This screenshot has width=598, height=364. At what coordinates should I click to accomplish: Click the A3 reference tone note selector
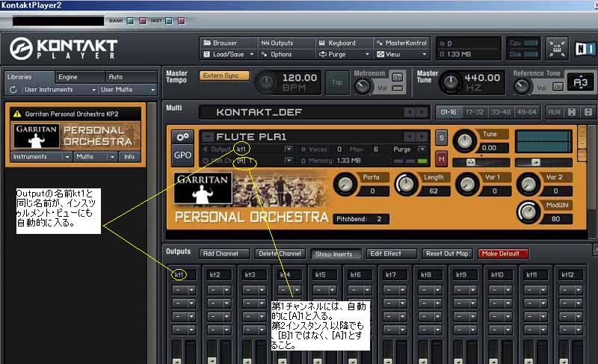tap(580, 82)
